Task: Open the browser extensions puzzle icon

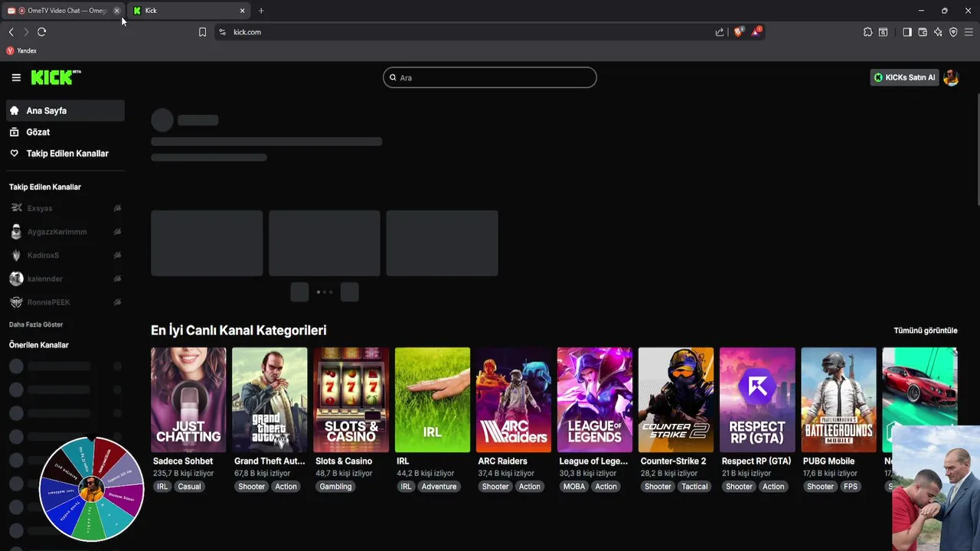Action: tap(867, 32)
